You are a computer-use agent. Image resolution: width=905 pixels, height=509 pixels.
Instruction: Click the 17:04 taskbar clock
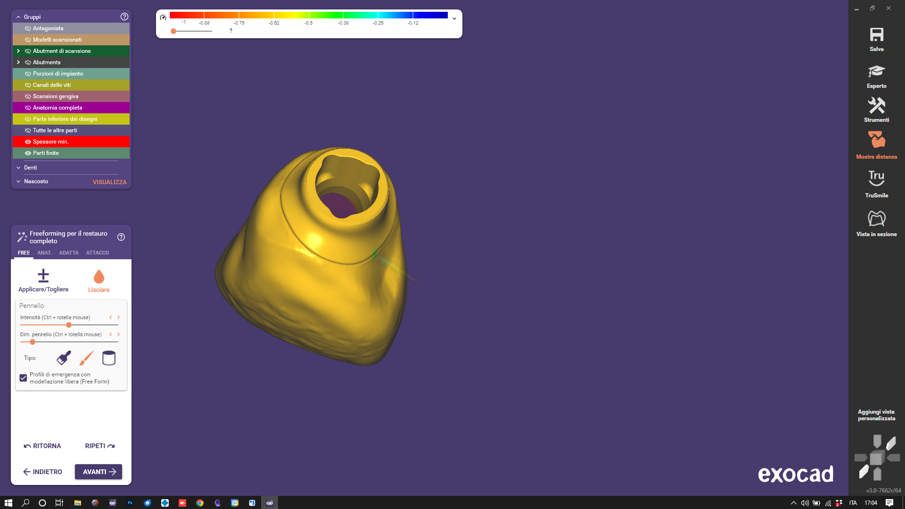pos(871,503)
